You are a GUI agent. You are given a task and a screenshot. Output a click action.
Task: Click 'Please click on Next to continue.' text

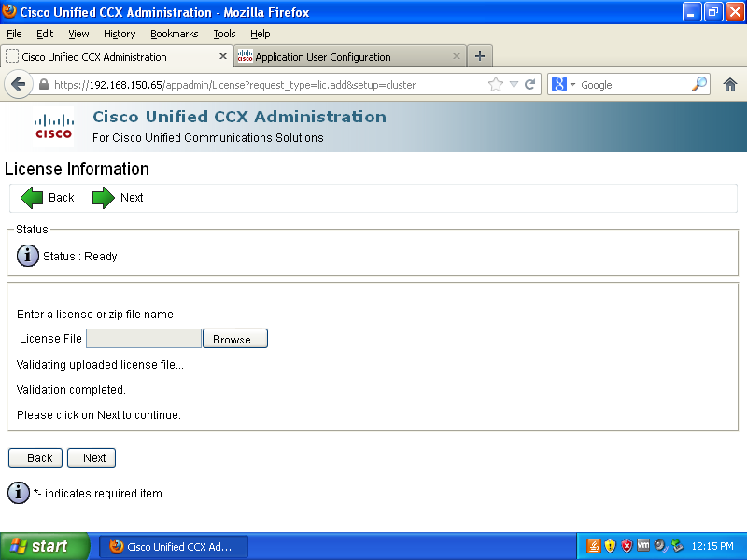tap(99, 414)
